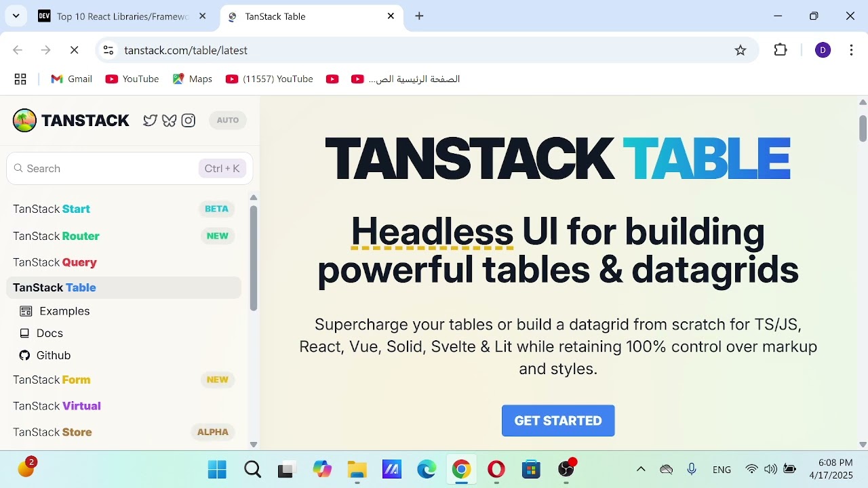Image resolution: width=868 pixels, height=488 pixels.
Task: Click the TanStack palm tree logo
Action: coord(24,121)
